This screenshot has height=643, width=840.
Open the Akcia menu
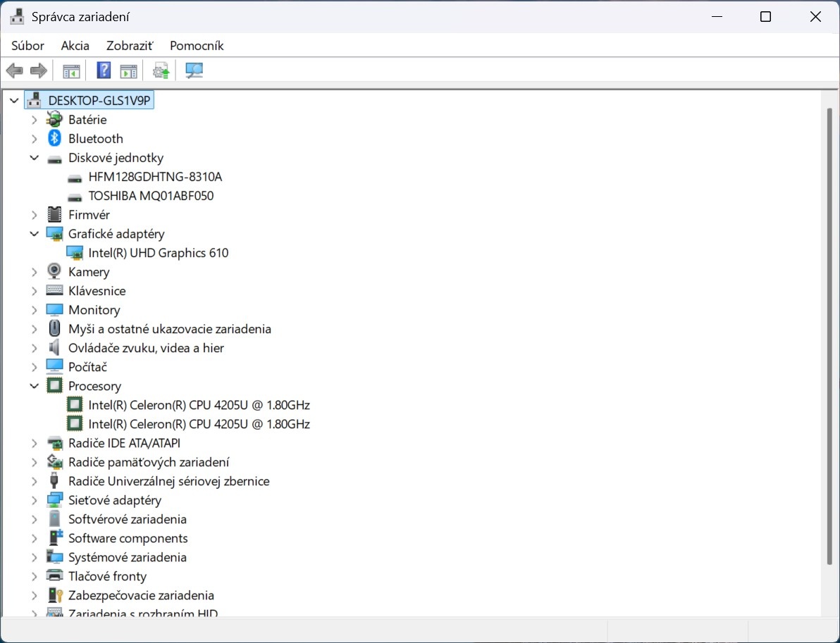coord(75,45)
